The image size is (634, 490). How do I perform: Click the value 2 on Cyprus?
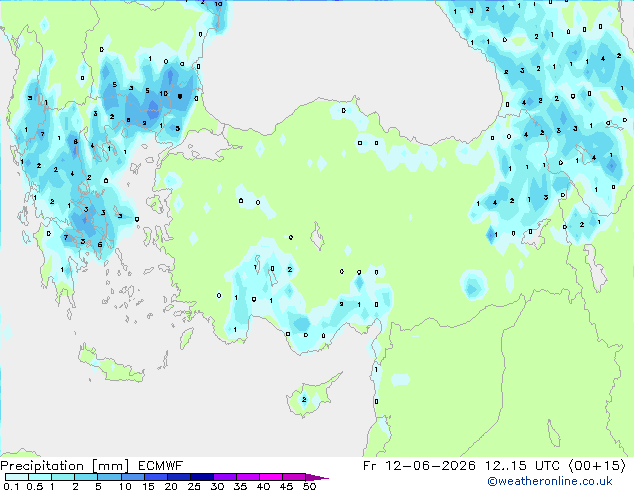coord(304,399)
